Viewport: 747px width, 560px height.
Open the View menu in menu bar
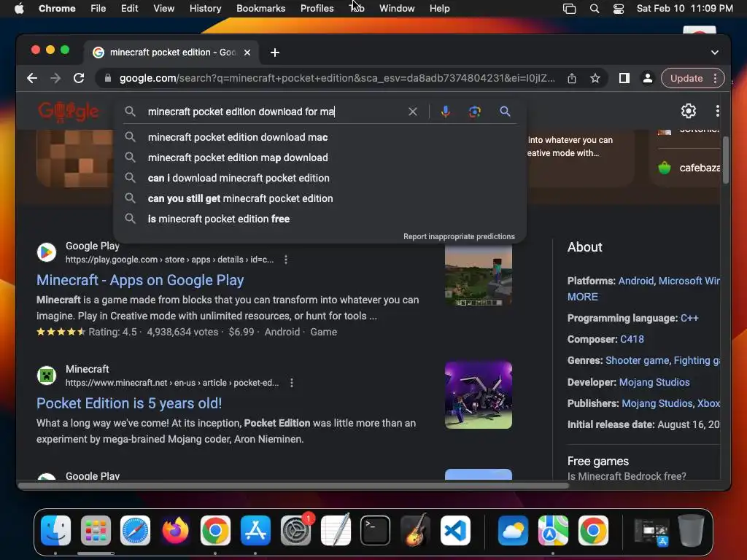(164, 9)
